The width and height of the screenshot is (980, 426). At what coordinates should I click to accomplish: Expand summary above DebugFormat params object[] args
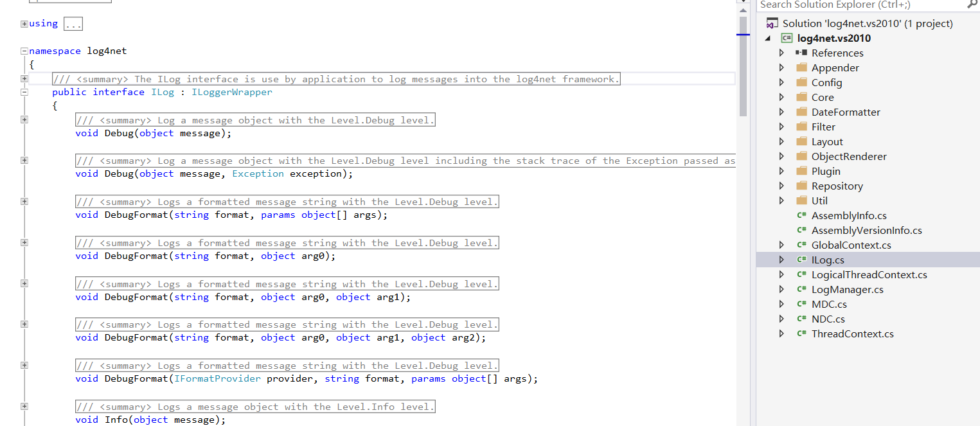point(24,202)
